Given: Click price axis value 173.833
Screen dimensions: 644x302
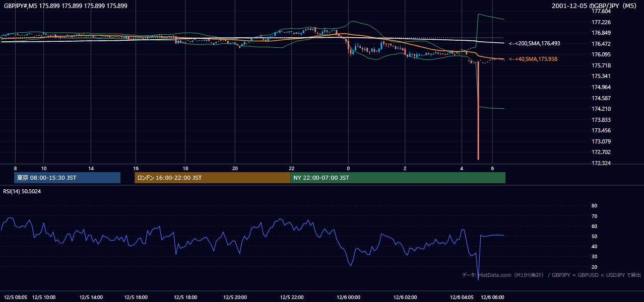Looking at the screenshot, I should tap(601, 120).
